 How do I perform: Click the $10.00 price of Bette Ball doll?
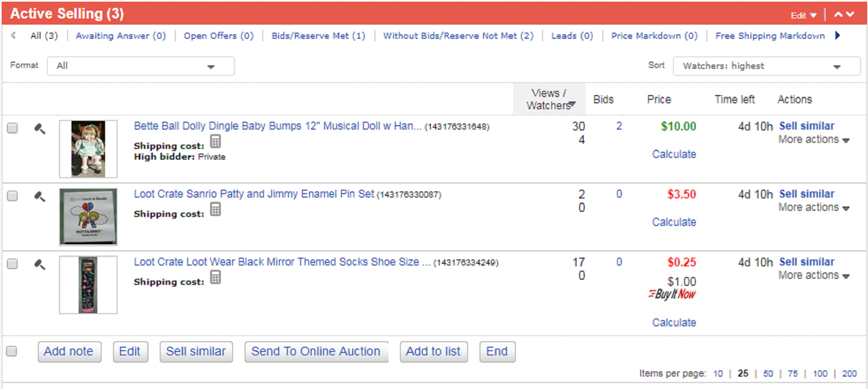point(678,127)
